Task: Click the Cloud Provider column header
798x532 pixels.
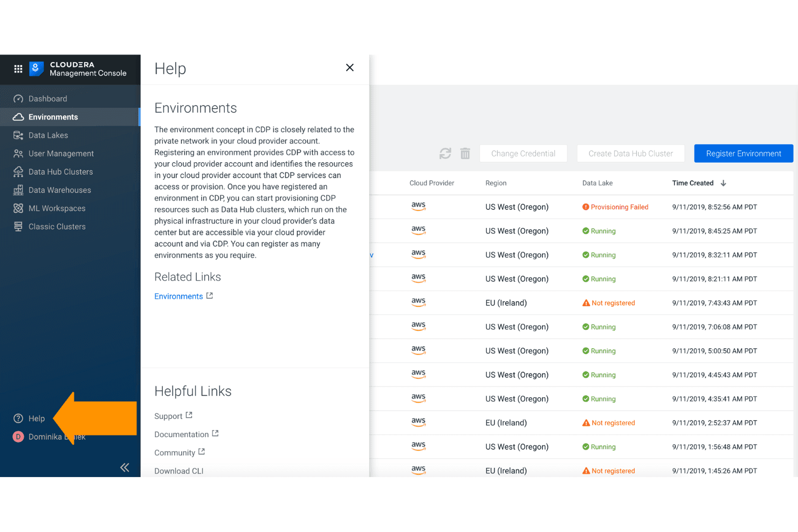Action: coord(432,183)
